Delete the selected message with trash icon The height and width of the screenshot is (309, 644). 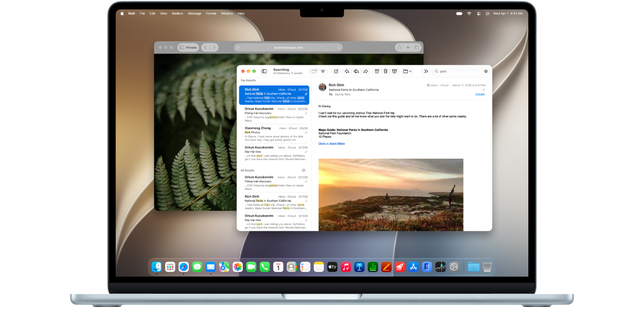pos(386,71)
